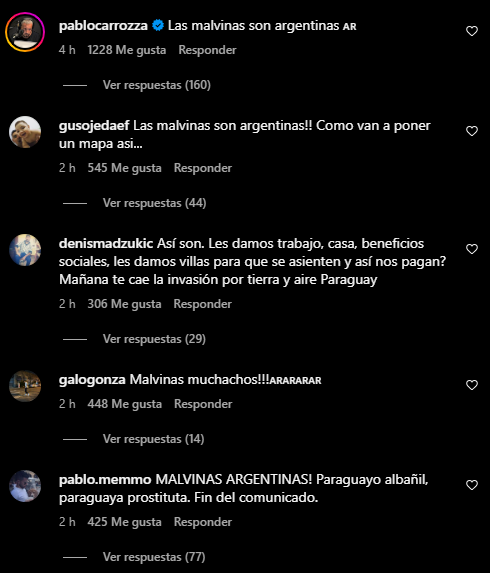Expand Ver respuestas (44)
The image size is (490, 573).
coord(154,203)
